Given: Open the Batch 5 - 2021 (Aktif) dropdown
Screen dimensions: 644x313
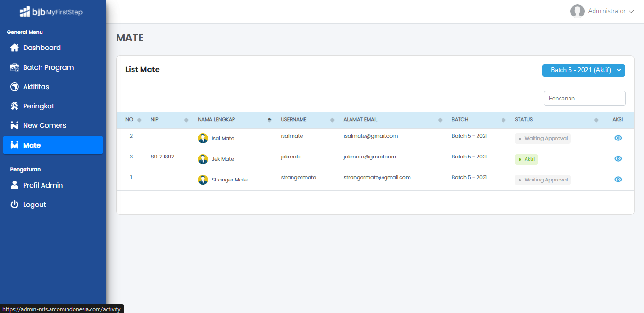Looking at the screenshot, I should pyautogui.click(x=583, y=70).
